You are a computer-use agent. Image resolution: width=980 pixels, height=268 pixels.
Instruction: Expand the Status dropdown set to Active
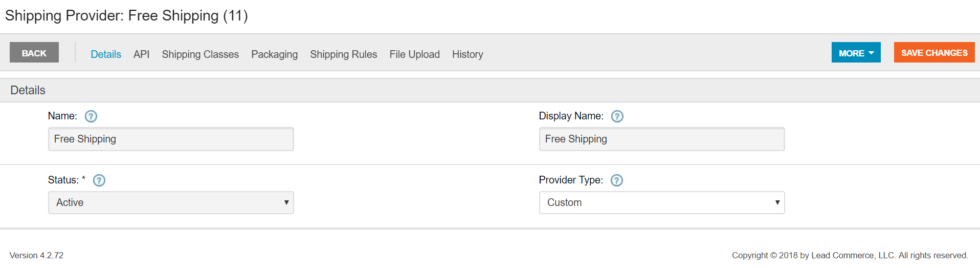coord(171,202)
